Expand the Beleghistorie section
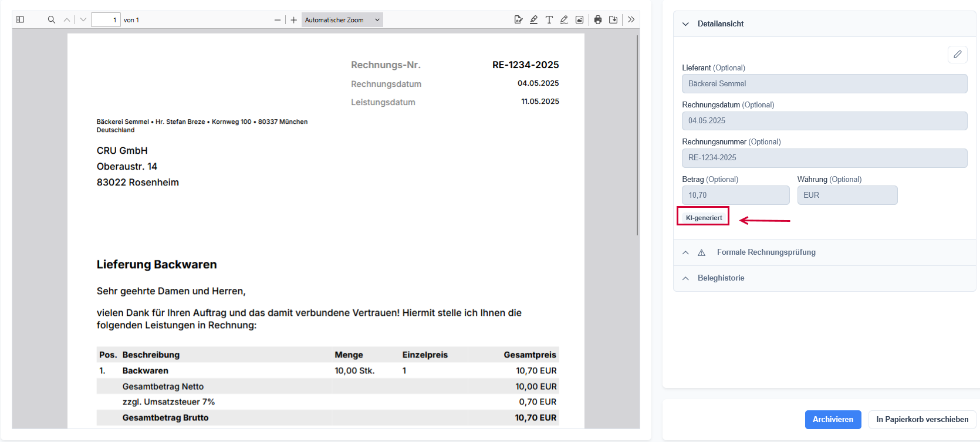The image size is (980, 442). pos(685,278)
